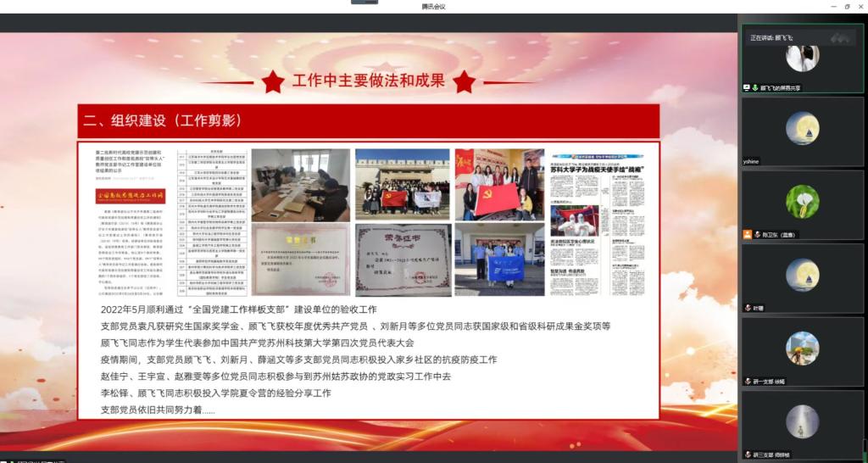
Task: Maximize the 腾讯会议 window
Action: pos(847,6)
